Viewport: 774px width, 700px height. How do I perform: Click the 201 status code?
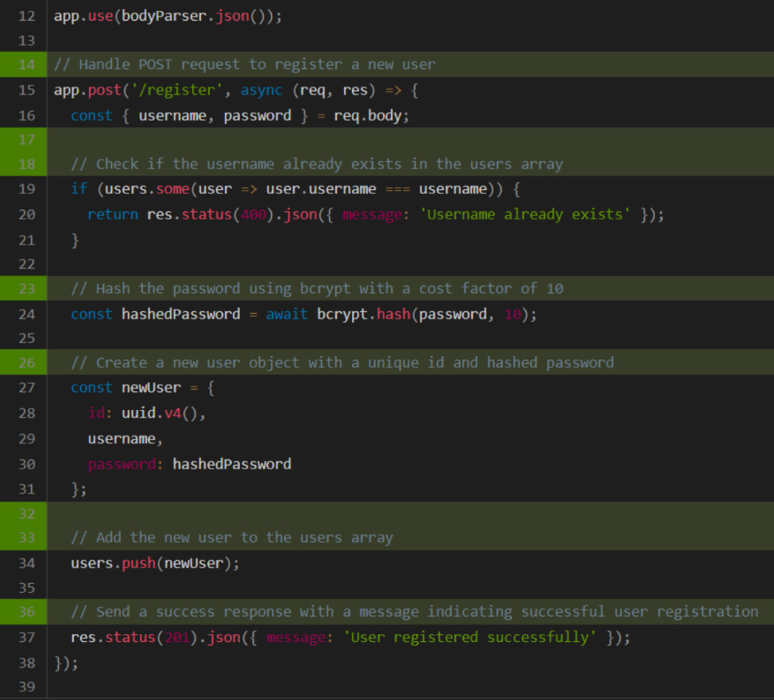pos(177,638)
